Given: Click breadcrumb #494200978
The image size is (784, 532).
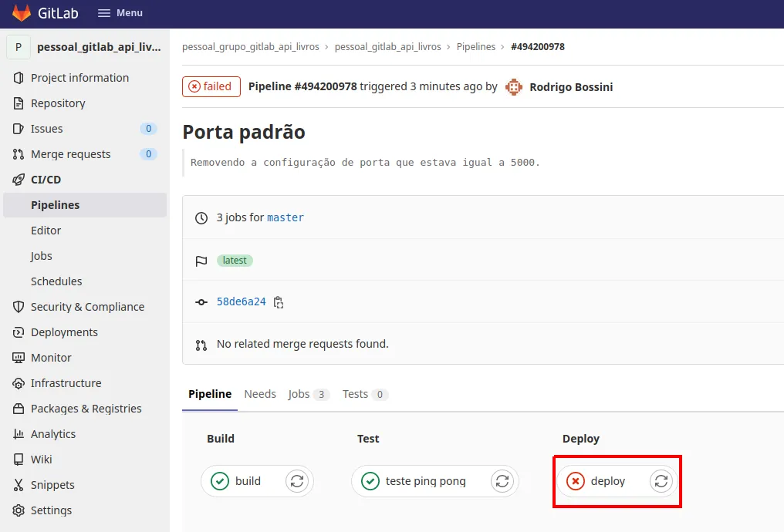Looking at the screenshot, I should point(538,47).
